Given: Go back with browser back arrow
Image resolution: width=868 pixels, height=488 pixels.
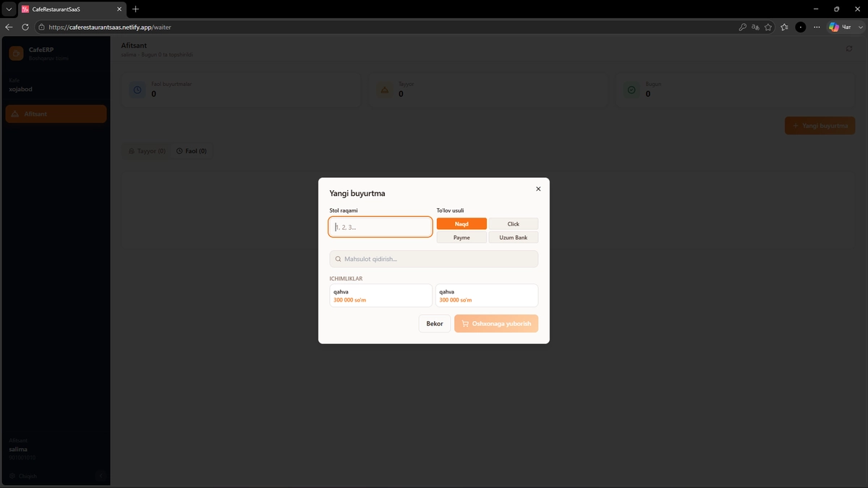Looking at the screenshot, I should coord(9,27).
